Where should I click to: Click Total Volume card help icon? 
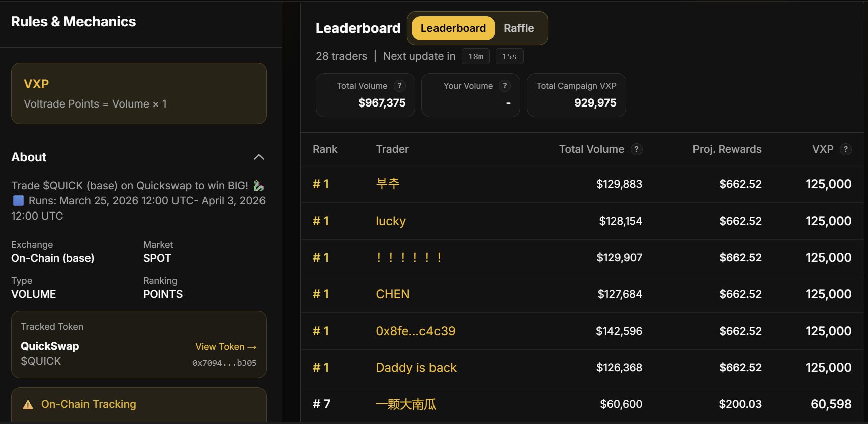pyautogui.click(x=399, y=86)
